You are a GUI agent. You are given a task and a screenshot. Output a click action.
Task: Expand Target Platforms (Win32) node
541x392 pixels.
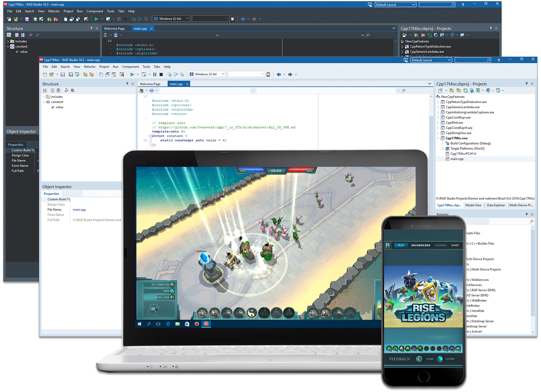pos(443,148)
